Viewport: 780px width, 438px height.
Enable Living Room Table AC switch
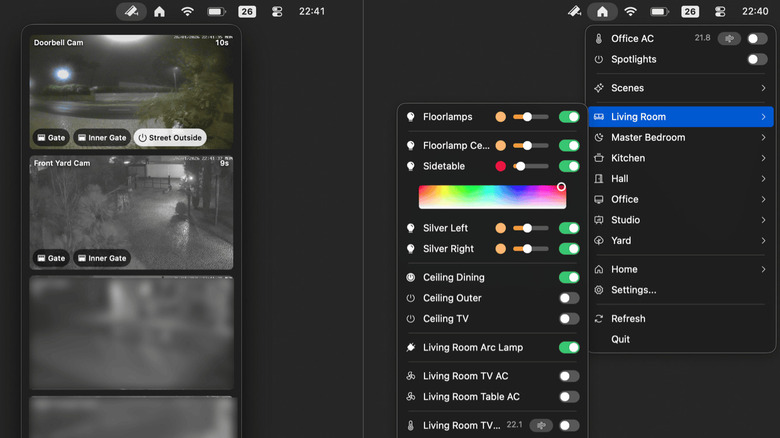(569, 397)
